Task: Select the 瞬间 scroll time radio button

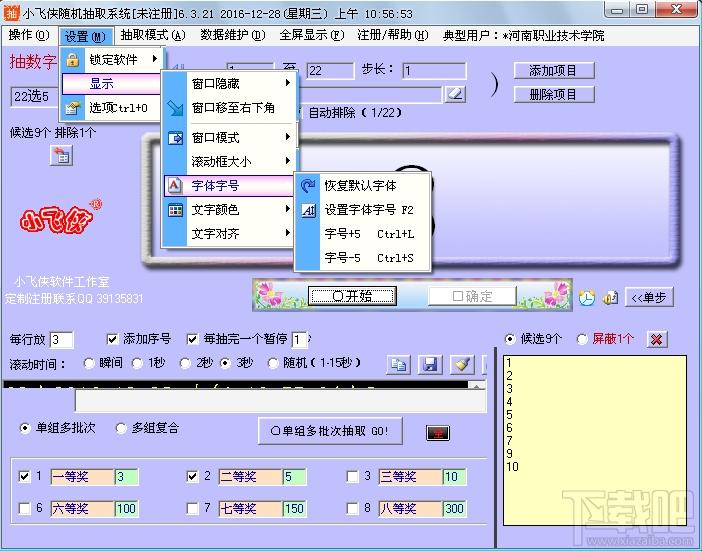Action: click(89, 363)
